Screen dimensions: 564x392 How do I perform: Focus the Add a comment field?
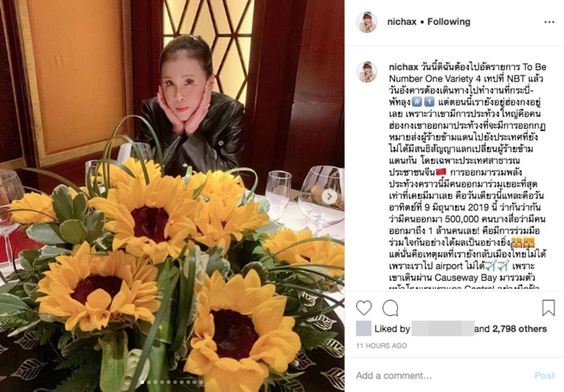[x=441, y=376]
